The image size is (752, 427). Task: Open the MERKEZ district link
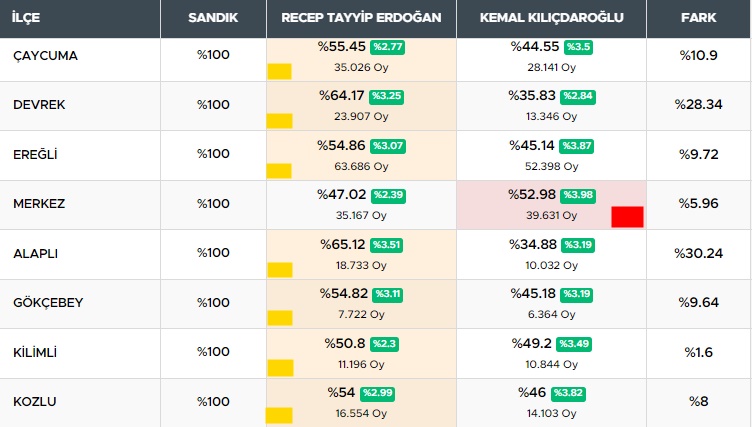click(39, 204)
